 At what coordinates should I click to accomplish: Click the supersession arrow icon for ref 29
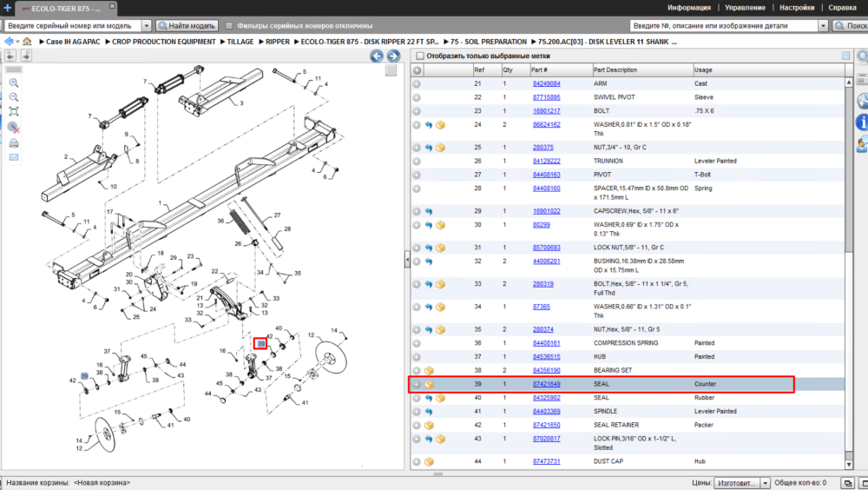pyautogui.click(x=429, y=212)
